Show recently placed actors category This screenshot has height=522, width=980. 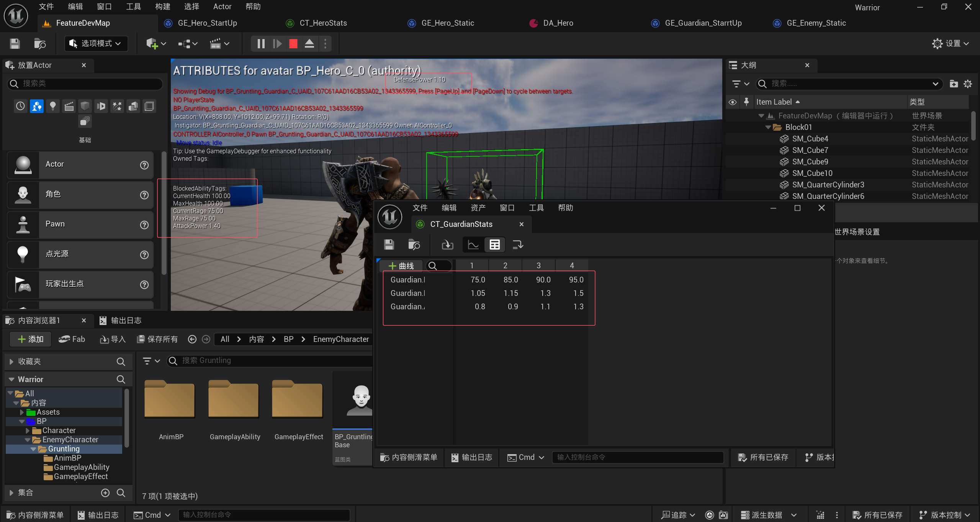20,106
